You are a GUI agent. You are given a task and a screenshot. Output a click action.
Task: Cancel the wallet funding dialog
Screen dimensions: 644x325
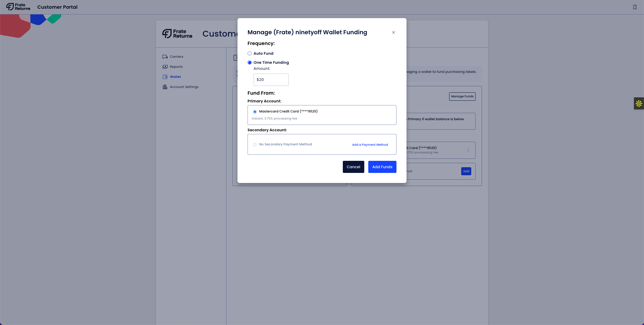(354, 167)
